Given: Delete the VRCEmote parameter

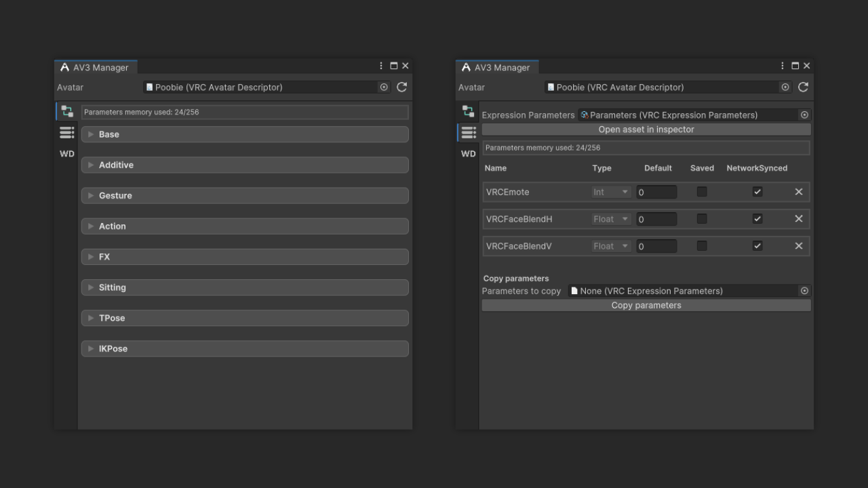Looking at the screenshot, I should click(798, 192).
